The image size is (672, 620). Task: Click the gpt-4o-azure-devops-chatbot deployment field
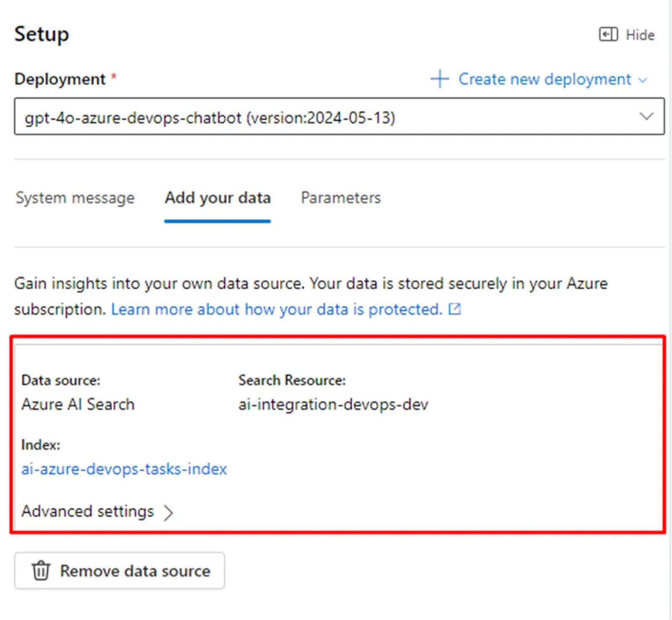click(x=339, y=116)
